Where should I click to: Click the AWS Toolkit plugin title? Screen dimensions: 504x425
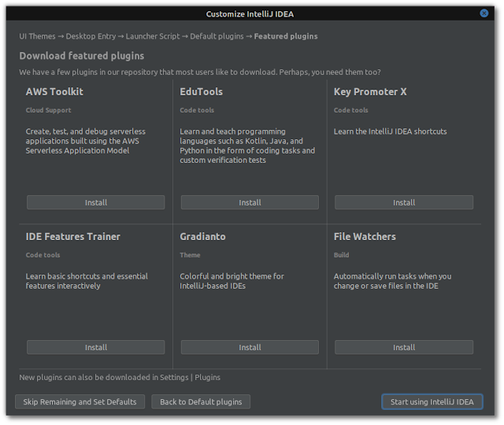pyautogui.click(x=54, y=92)
